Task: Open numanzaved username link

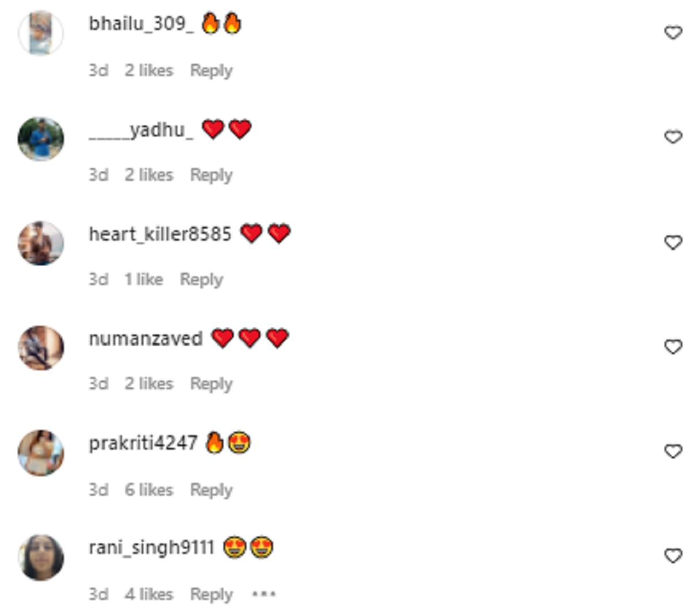Action: [146, 339]
